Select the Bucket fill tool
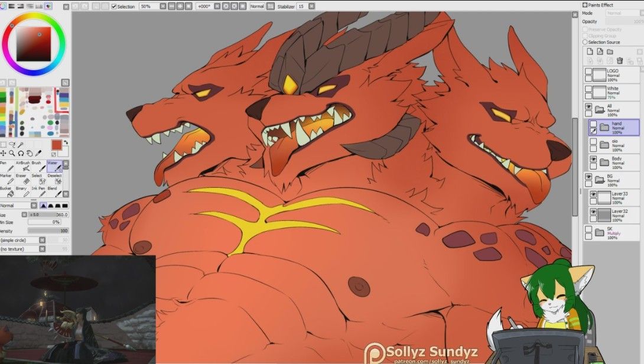Image resolution: width=644 pixels, height=364 pixels. [x=6, y=191]
